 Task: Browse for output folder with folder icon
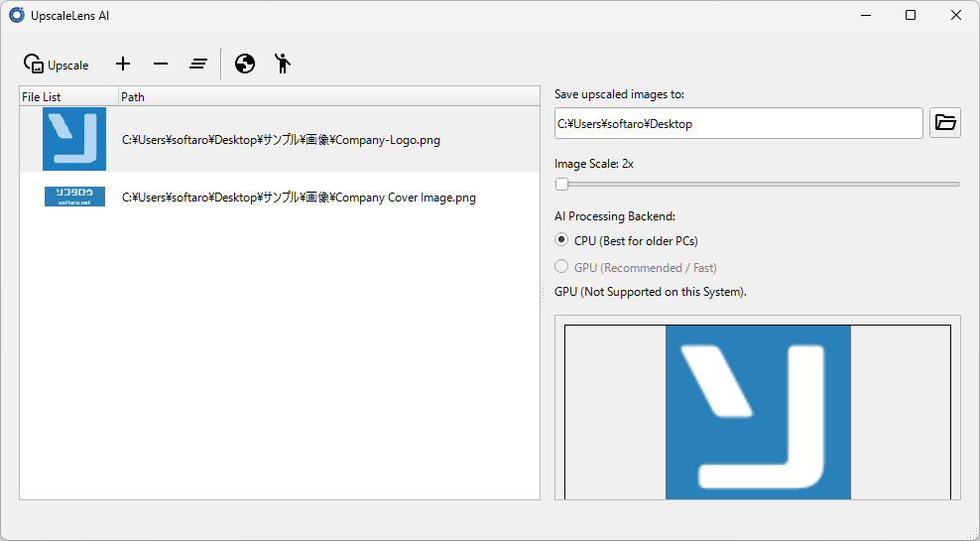click(x=945, y=123)
